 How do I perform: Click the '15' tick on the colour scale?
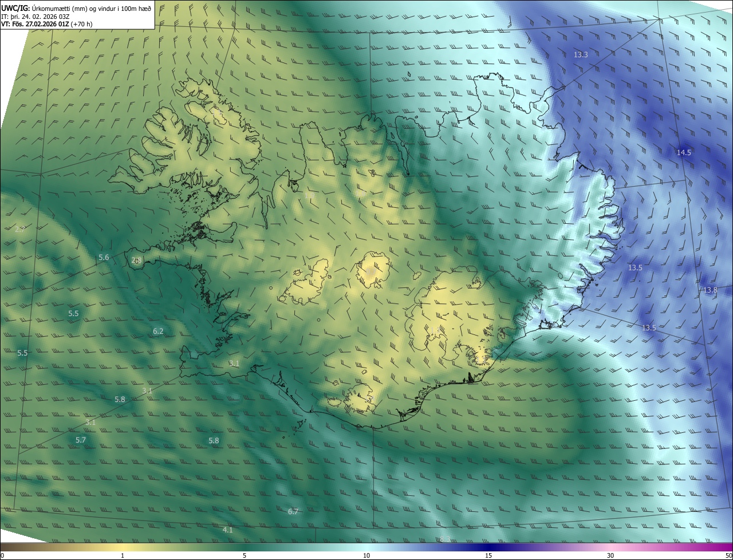(488, 555)
